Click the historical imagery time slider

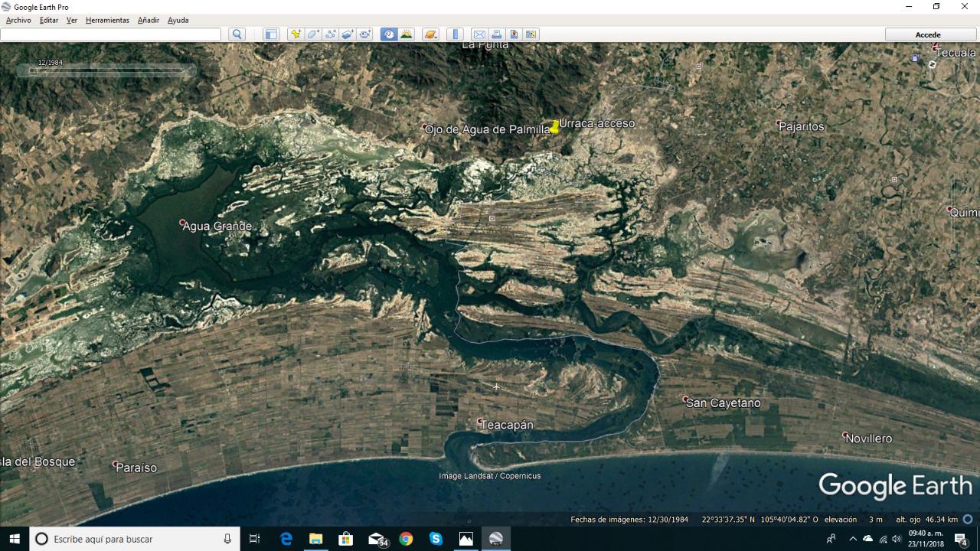(x=107, y=71)
